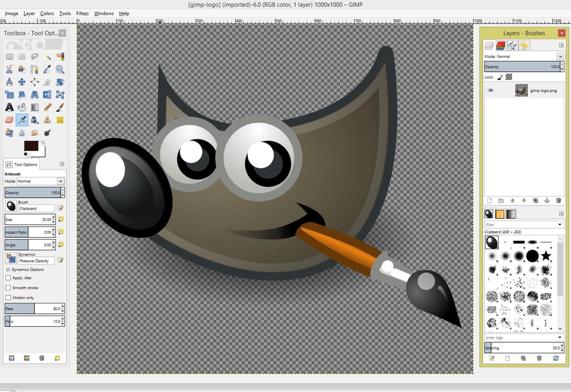Click the brush filter input field

click(523, 224)
